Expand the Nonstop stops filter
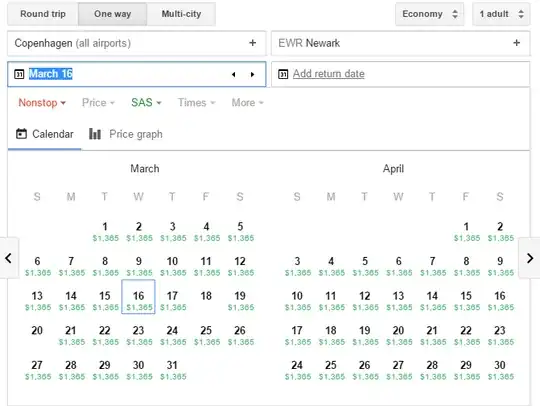Viewport: 540px width, 406px height. [42, 103]
